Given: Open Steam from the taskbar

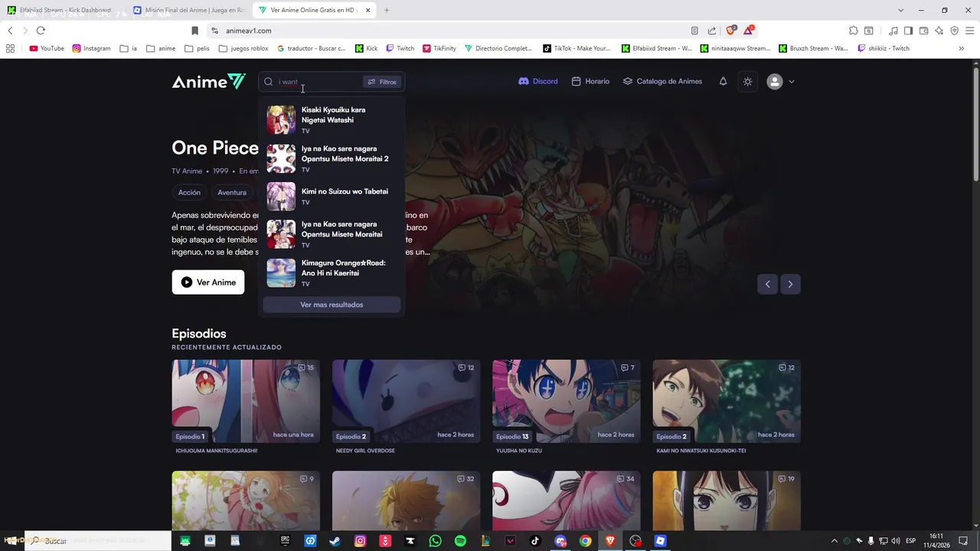Looking at the screenshot, I should (335, 541).
